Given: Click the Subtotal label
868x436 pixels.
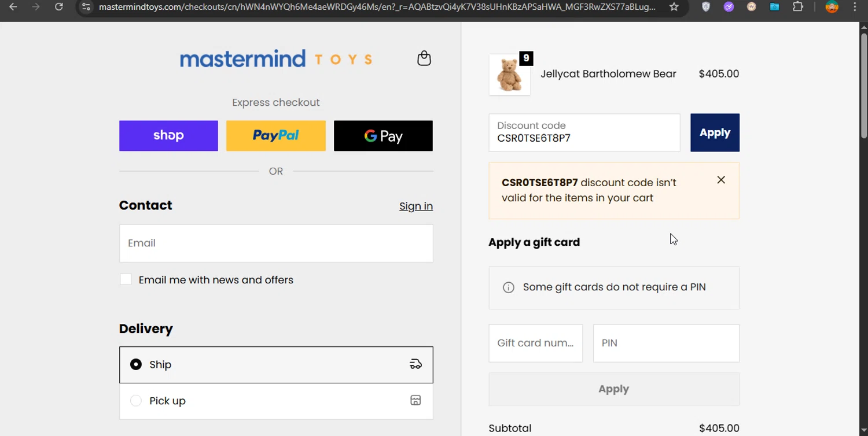Looking at the screenshot, I should [x=510, y=428].
